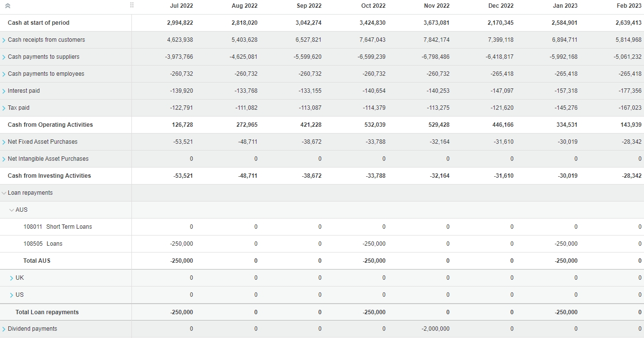Expand the US loan group
The image size is (644, 338).
(x=12, y=295)
